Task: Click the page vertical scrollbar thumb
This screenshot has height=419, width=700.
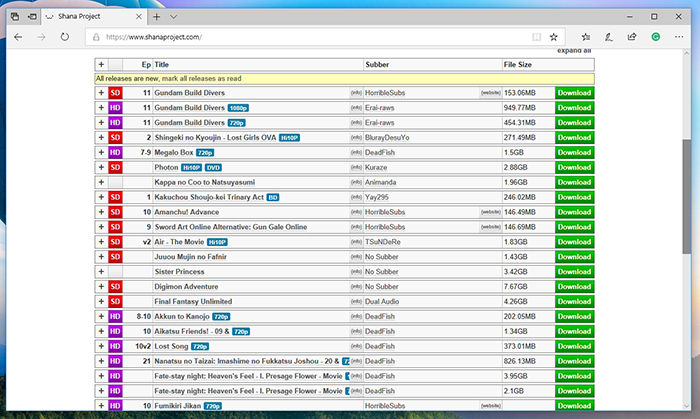Action: pos(687,196)
